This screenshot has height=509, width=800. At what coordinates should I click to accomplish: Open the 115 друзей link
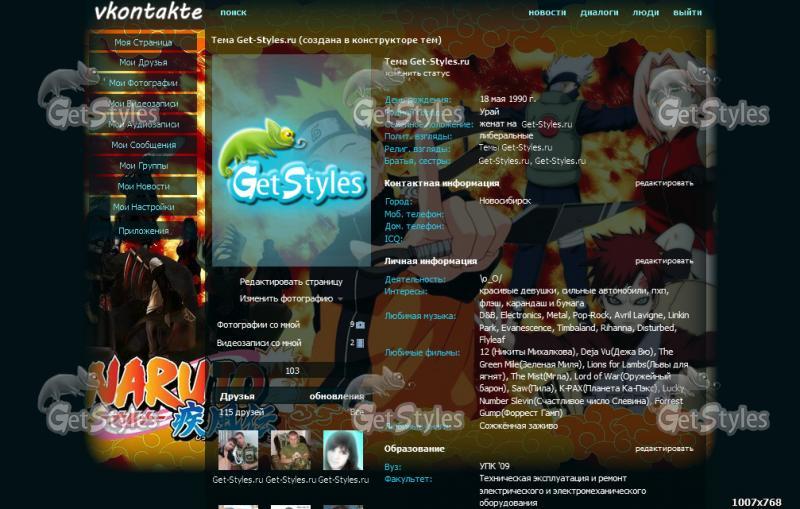coord(241,412)
